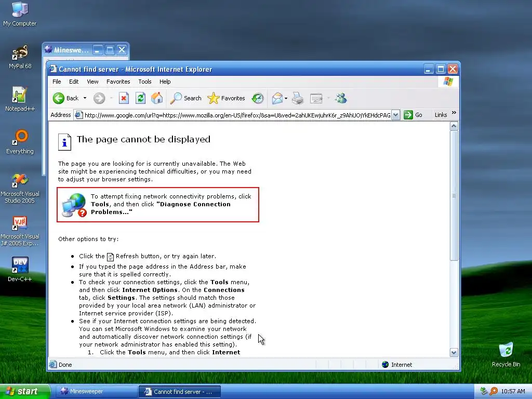Go to Home page icon
This screenshot has height=399, width=532.
coord(157,98)
